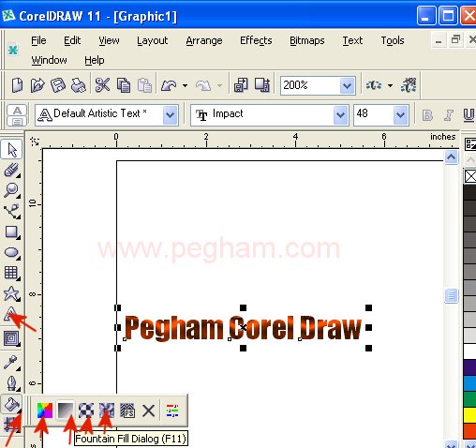Open the View menu

point(109,40)
